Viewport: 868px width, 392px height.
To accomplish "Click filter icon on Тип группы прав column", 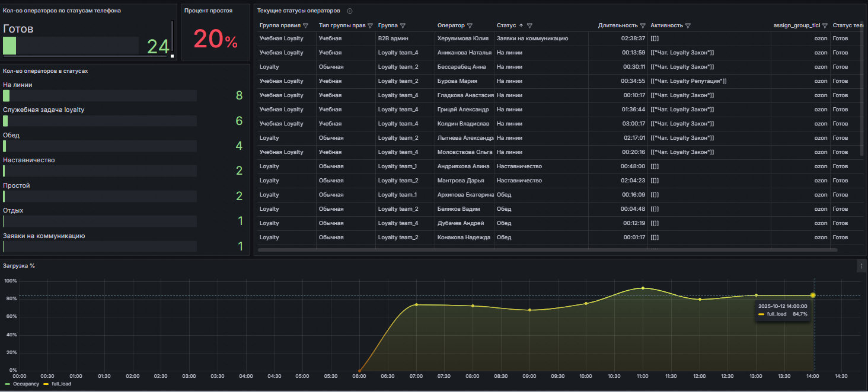I will (370, 26).
